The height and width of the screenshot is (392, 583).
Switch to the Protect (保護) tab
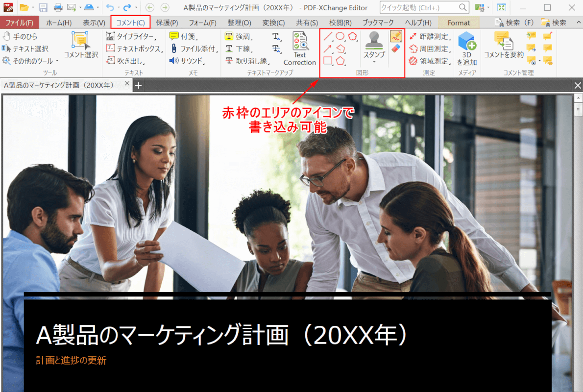167,23
